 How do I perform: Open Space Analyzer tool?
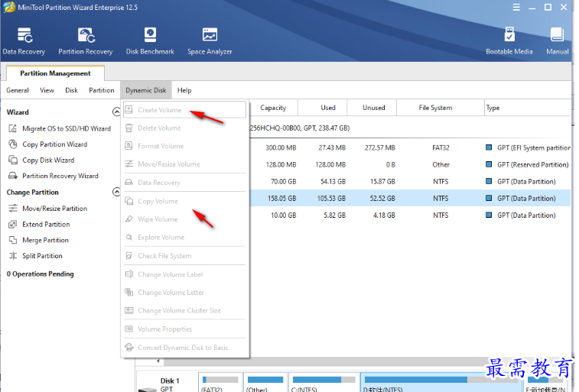(210, 41)
